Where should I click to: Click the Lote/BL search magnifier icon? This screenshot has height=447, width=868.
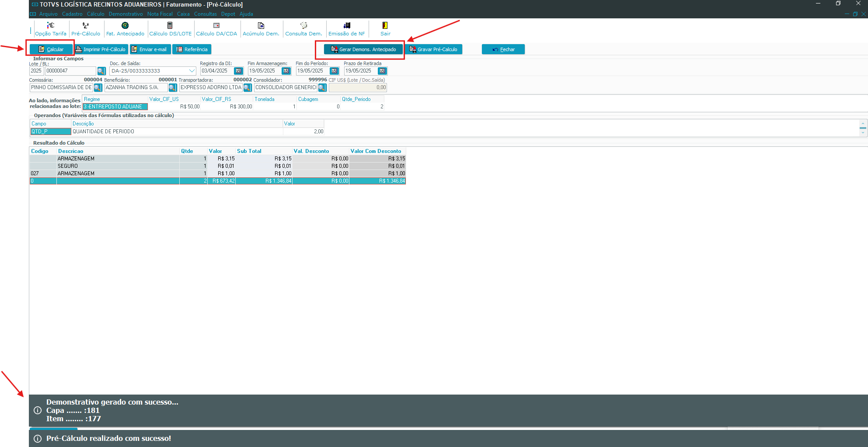(101, 71)
